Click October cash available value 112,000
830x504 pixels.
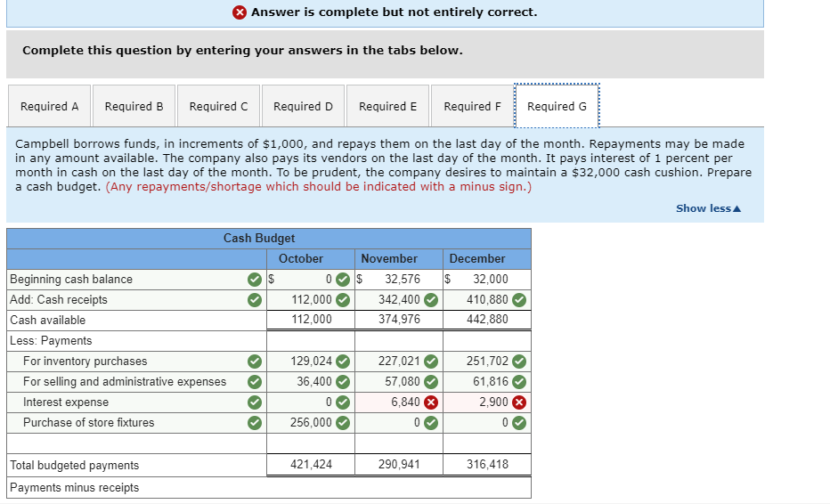(x=312, y=320)
